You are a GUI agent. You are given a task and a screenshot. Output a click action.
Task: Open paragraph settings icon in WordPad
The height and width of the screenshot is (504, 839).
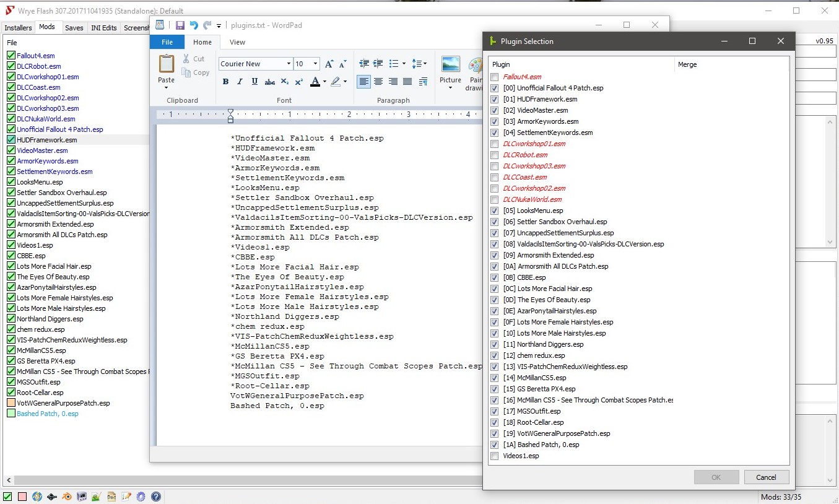click(424, 82)
